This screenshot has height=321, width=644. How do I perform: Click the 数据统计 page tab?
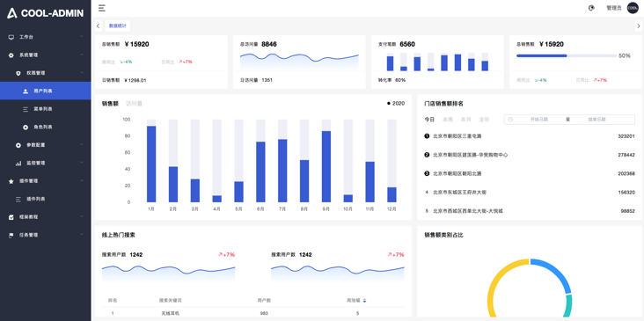pos(118,26)
